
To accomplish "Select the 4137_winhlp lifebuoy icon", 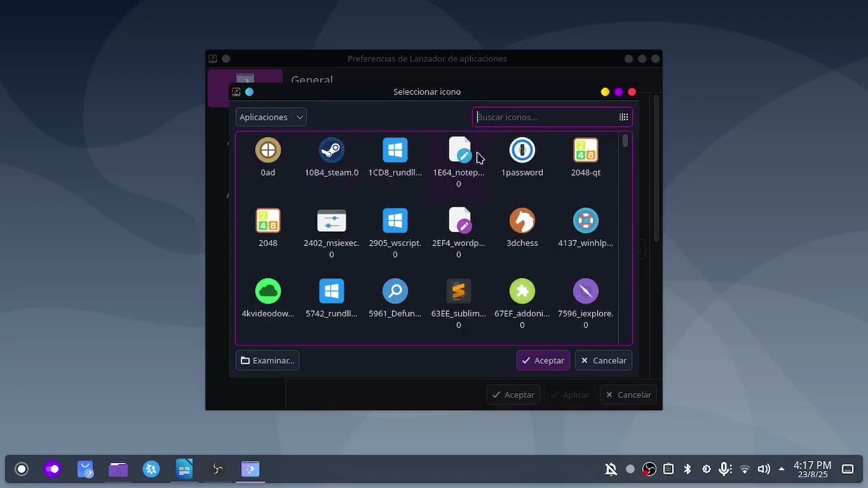I will pyautogui.click(x=586, y=221).
